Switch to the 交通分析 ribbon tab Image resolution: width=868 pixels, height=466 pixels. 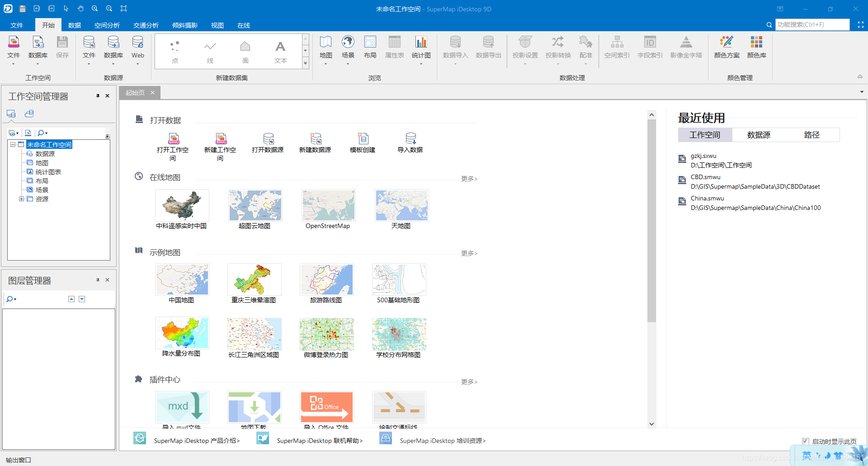[x=146, y=25]
